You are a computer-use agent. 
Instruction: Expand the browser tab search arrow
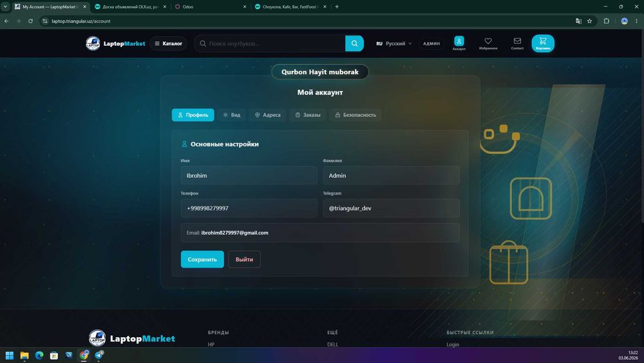[5, 6]
